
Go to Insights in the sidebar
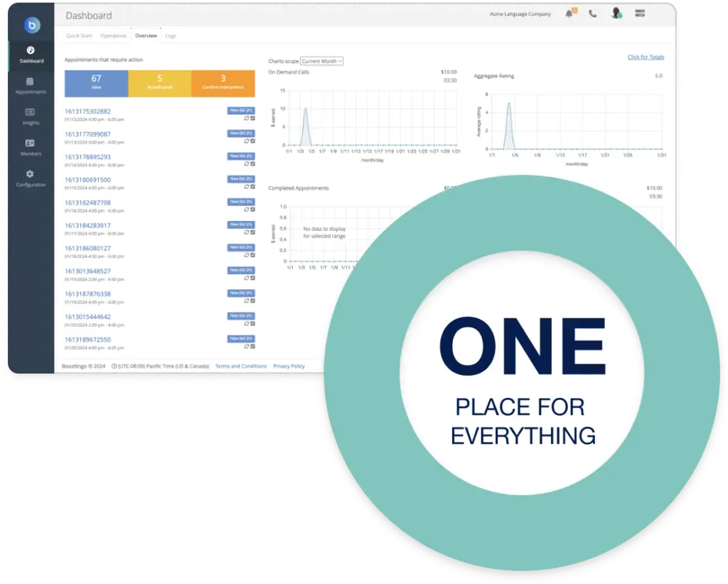click(x=31, y=117)
